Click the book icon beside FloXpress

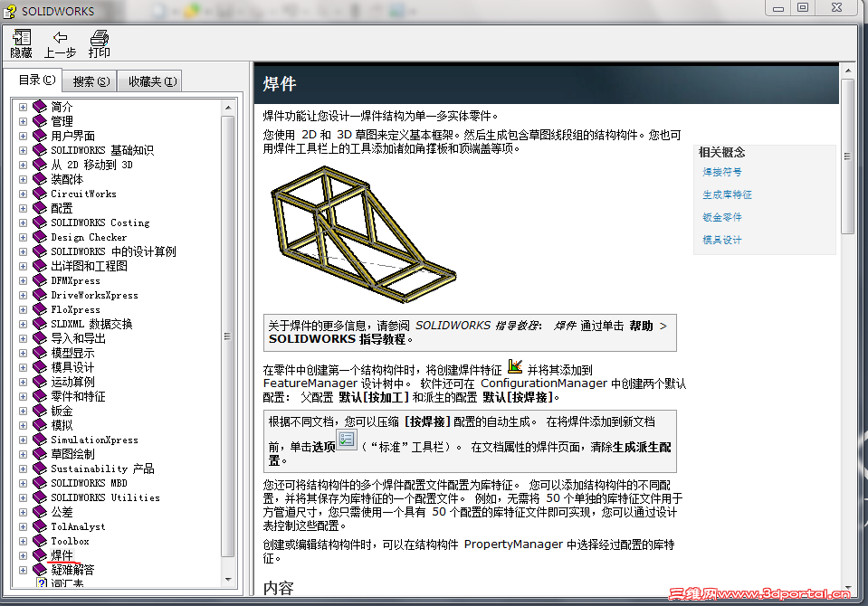(x=40, y=309)
